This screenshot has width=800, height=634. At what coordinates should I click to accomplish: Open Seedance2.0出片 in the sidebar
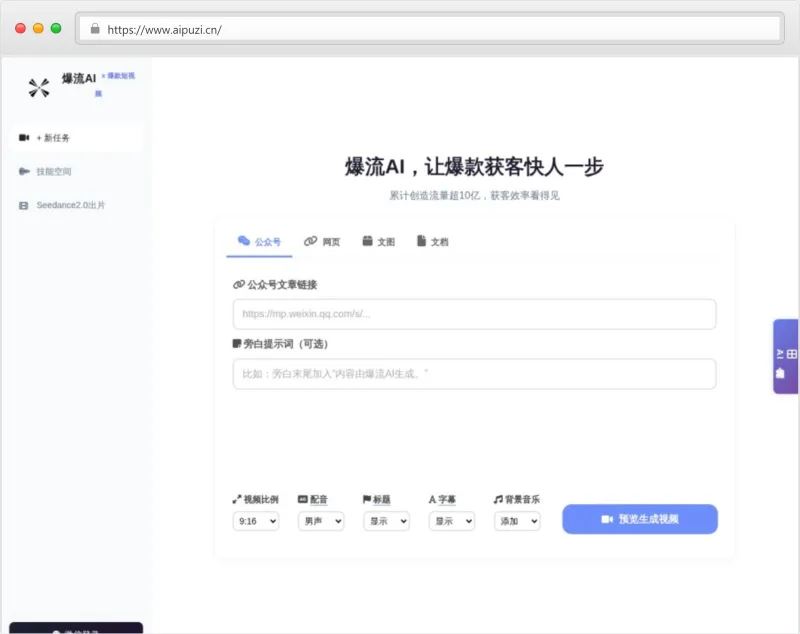click(76, 205)
